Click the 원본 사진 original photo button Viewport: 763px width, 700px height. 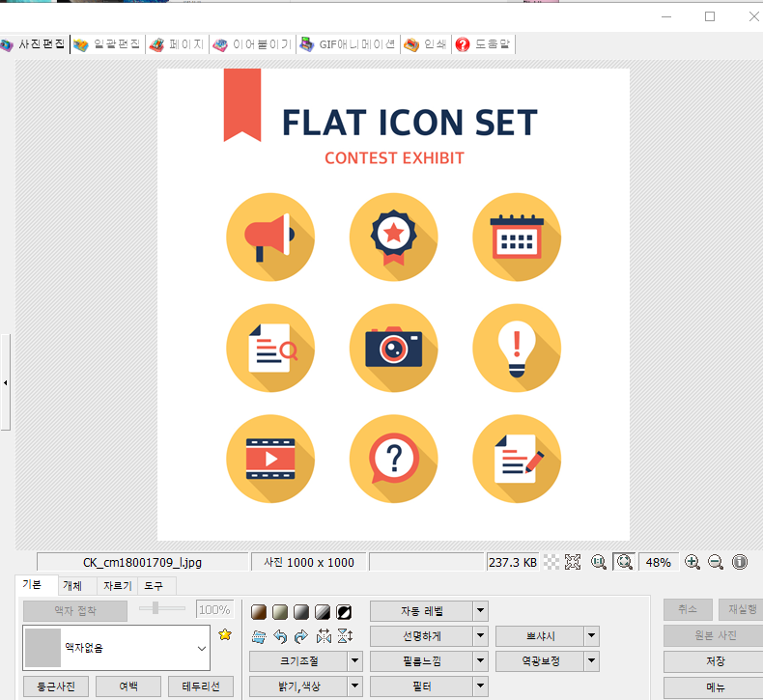[714, 635]
